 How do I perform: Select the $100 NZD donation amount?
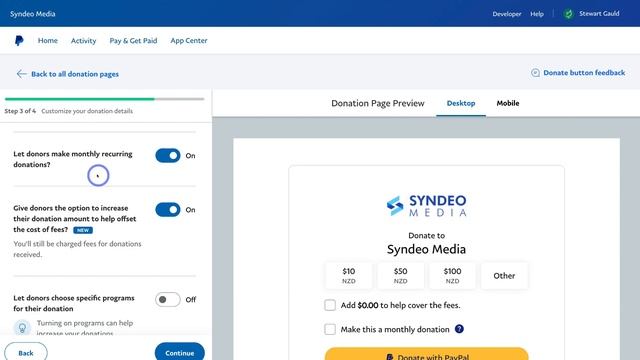tap(452, 276)
